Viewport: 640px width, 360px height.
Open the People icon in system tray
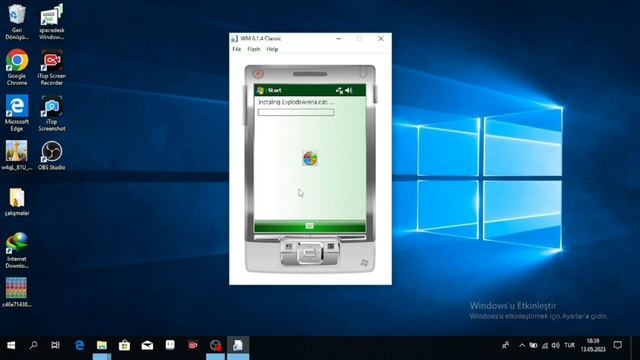point(505,345)
